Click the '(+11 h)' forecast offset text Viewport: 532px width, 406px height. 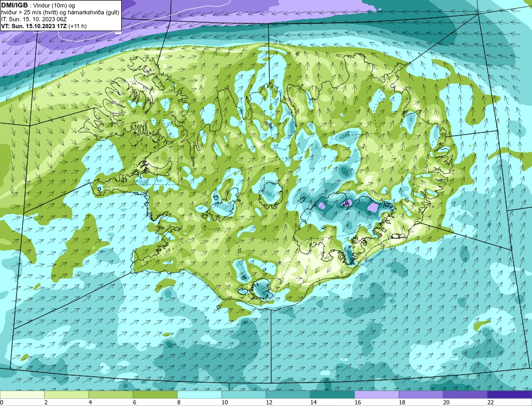click(x=77, y=26)
